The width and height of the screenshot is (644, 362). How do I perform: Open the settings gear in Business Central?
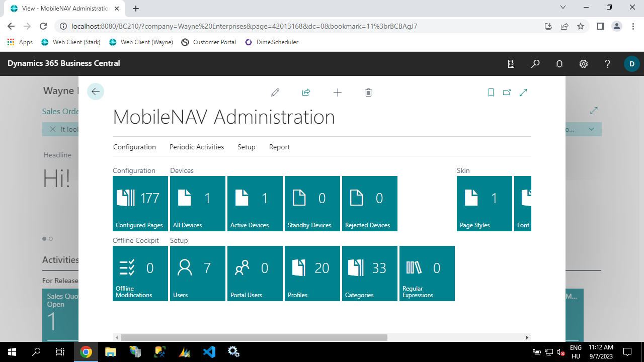tap(584, 64)
